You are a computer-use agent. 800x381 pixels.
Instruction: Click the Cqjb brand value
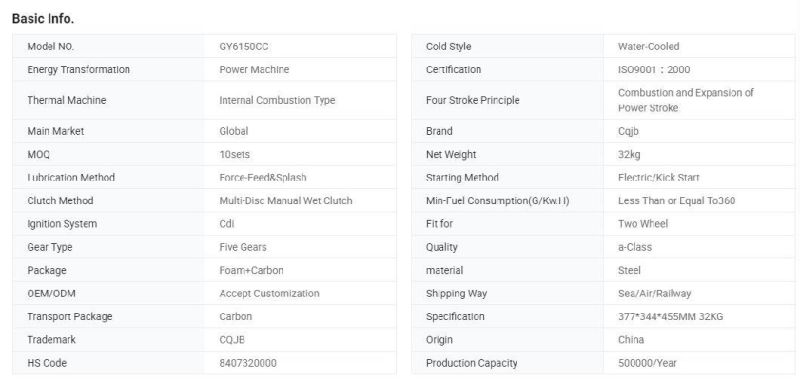628,132
